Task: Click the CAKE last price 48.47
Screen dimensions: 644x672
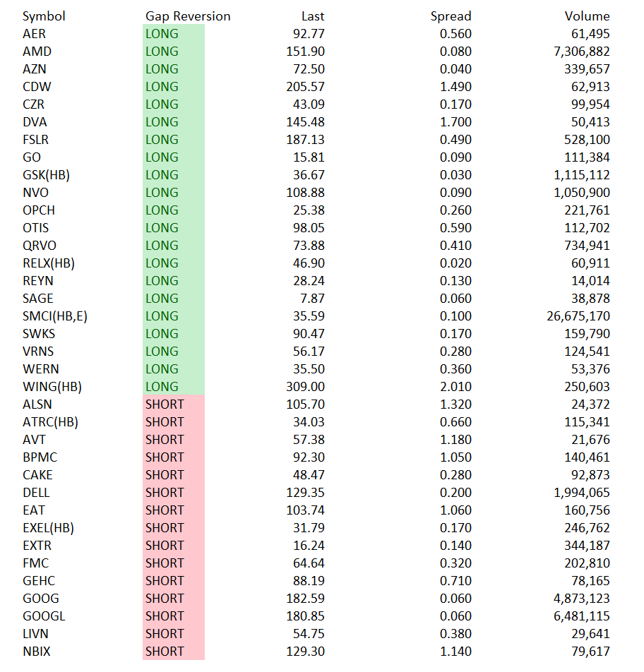Action: (309, 475)
